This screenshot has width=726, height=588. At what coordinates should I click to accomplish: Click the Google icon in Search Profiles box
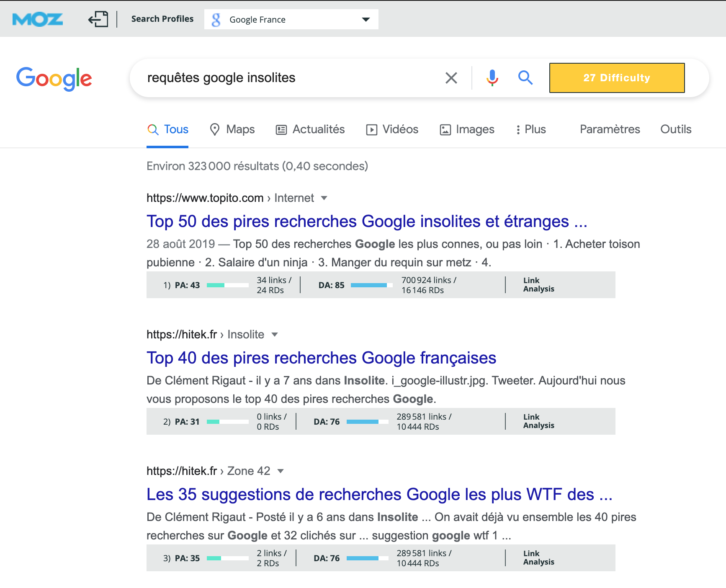click(x=216, y=20)
